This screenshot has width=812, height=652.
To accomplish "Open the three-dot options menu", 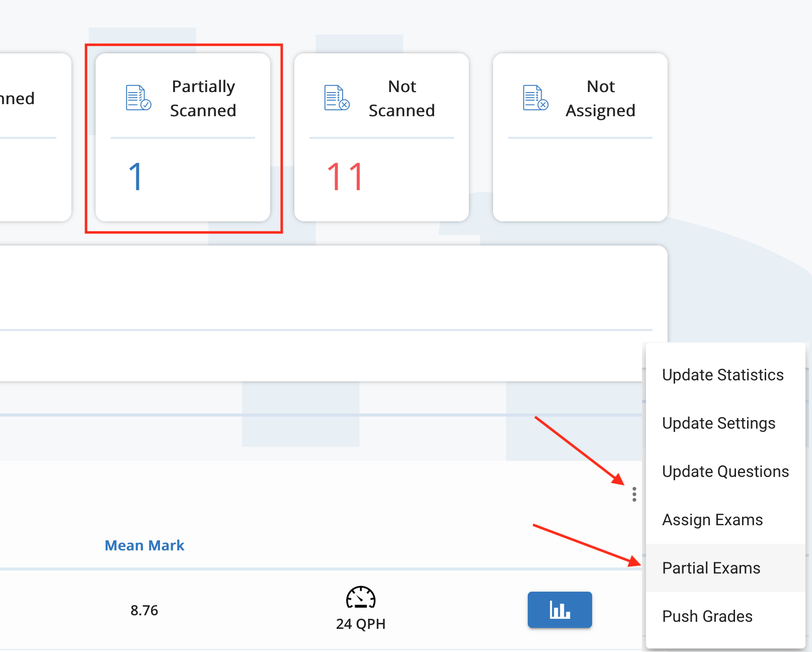I will point(634,495).
